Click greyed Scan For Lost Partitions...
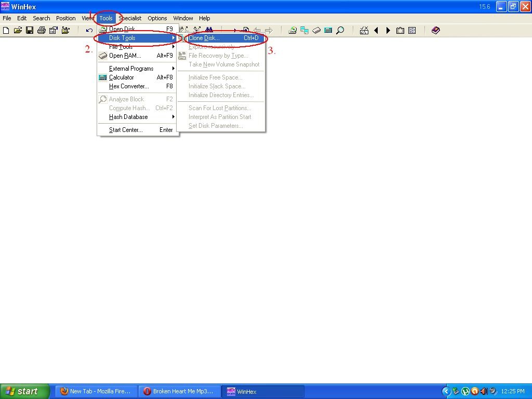Screen dimensions: 532x399 coord(221,108)
